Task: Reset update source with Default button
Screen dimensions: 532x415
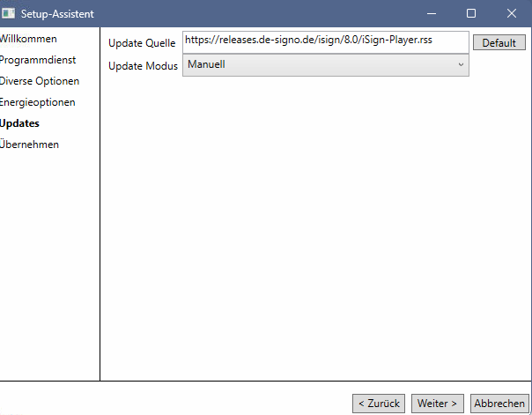Action: pos(499,43)
